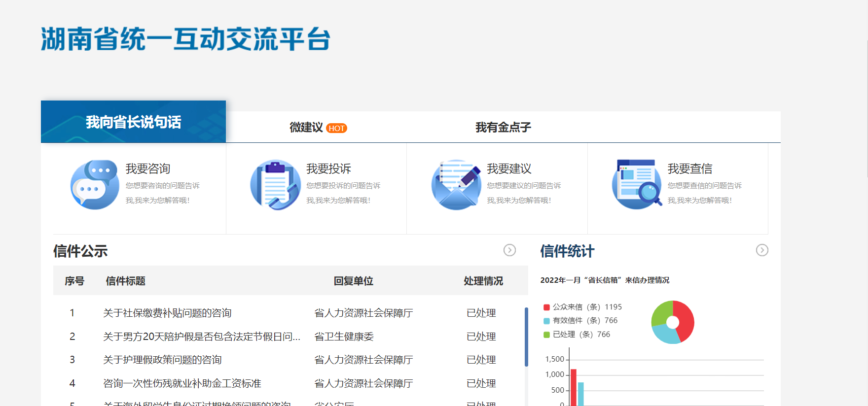The height and width of the screenshot is (406, 868).
Task: Click row number 1 in 序号 column
Action: click(x=72, y=313)
